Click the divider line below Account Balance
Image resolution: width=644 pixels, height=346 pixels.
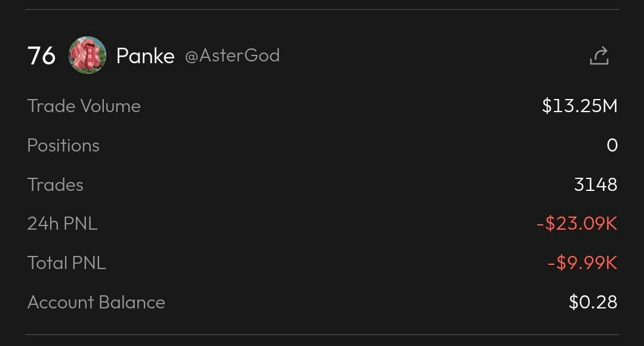coord(322,335)
